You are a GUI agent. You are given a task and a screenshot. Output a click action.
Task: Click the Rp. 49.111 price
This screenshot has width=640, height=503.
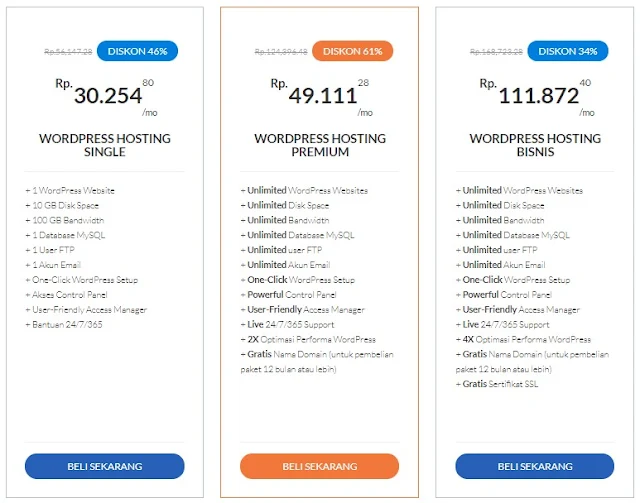[321, 96]
